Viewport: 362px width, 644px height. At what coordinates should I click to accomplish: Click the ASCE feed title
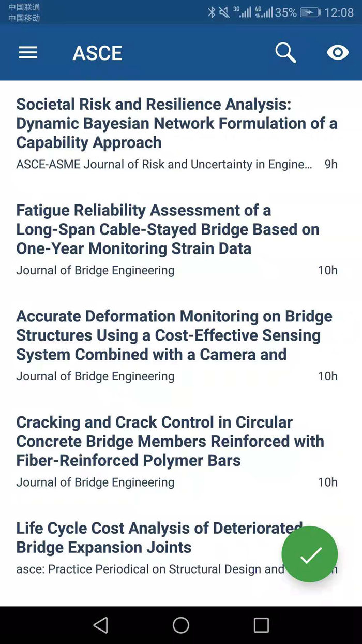pyautogui.click(x=97, y=53)
